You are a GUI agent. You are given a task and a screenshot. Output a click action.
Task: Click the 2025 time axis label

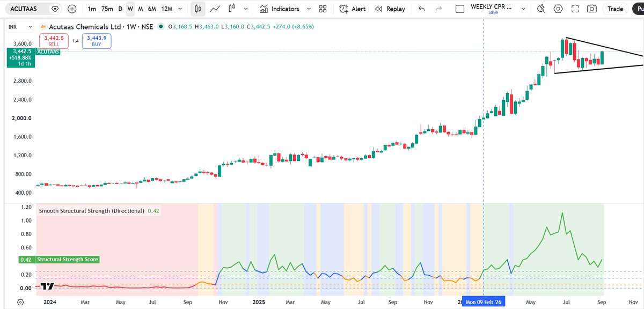point(259,303)
